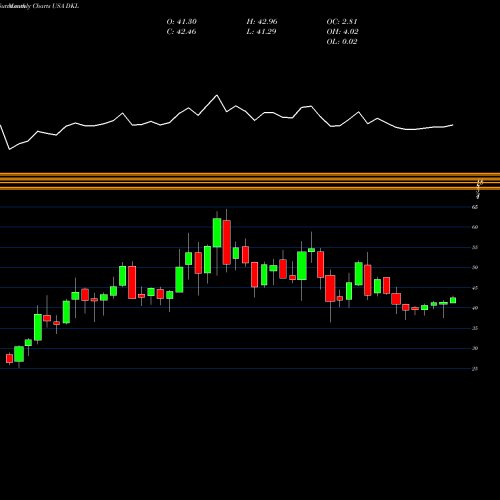Screen dimensions: 500x500
Task: Select the high value 'H: 42.96'
Action: pyautogui.click(x=262, y=22)
